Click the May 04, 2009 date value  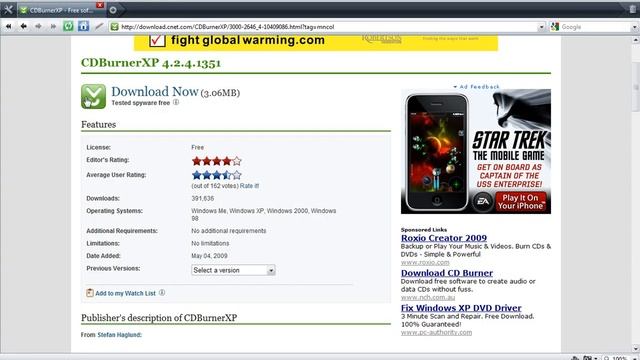click(x=209, y=256)
